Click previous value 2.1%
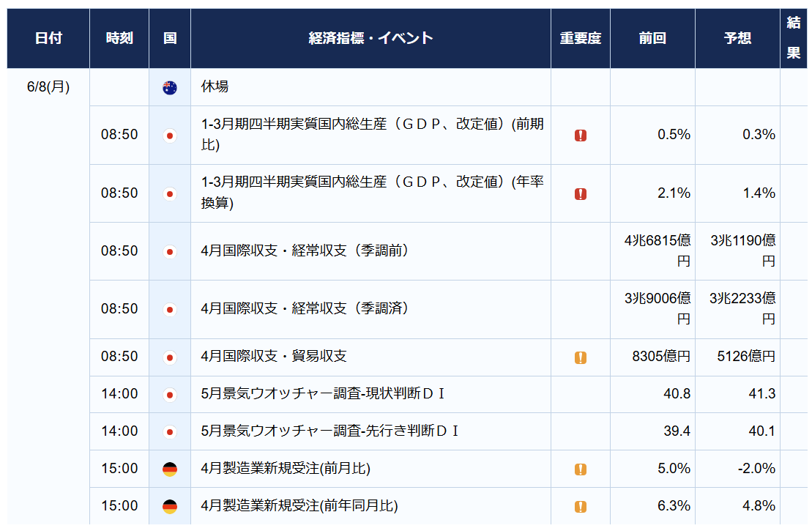Viewport: 812px width, 531px height. tap(674, 193)
